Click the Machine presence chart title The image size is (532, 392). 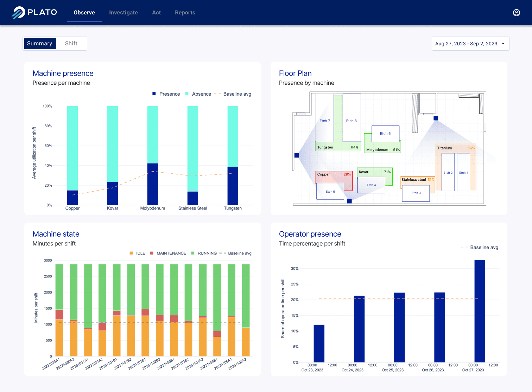pyautogui.click(x=63, y=73)
